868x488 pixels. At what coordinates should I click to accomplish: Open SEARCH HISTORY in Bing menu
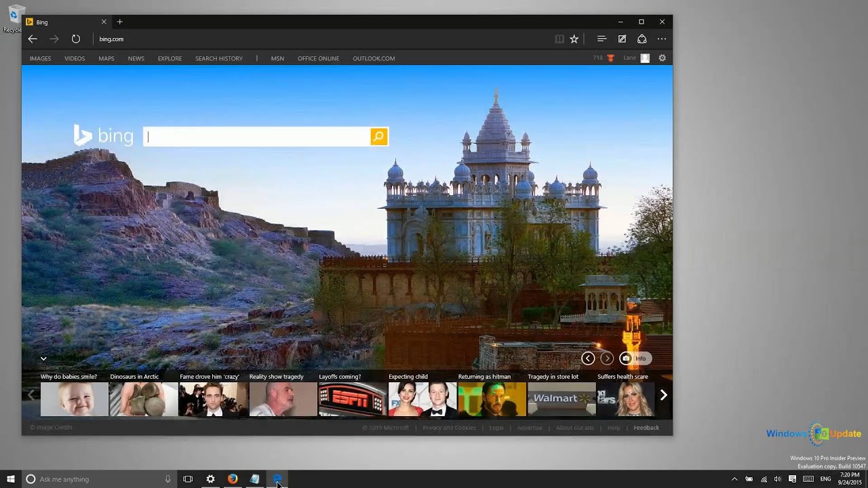pyautogui.click(x=219, y=58)
